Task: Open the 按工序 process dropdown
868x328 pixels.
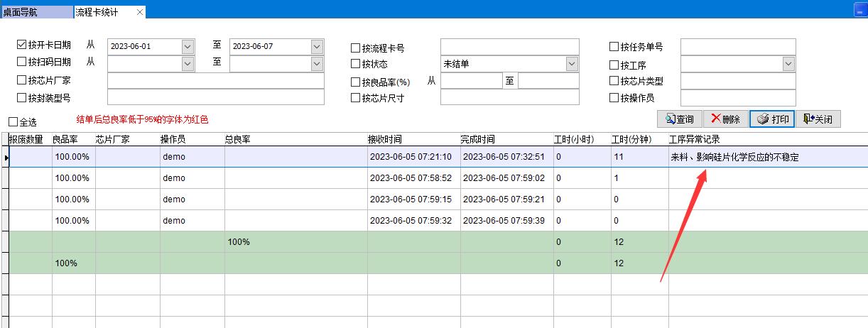Action: pos(788,64)
